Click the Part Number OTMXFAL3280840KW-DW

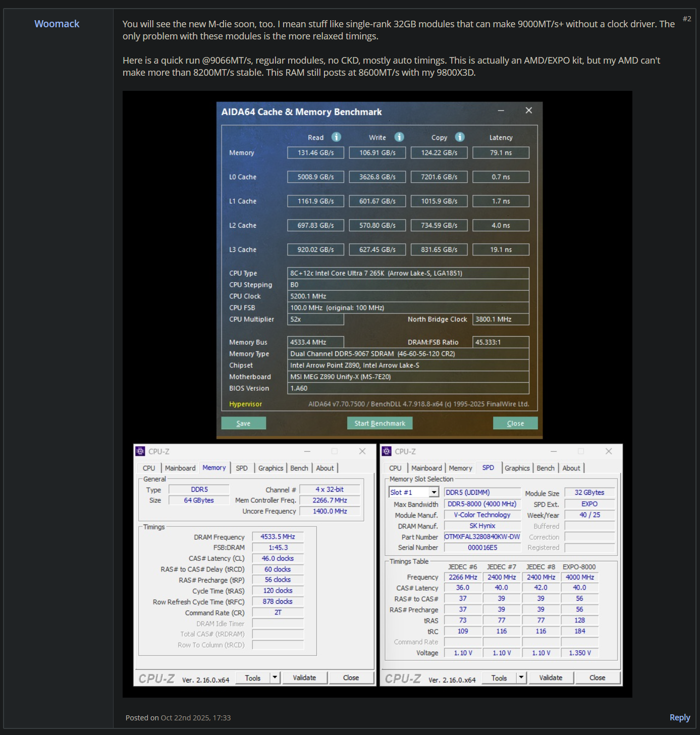tap(482, 537)
